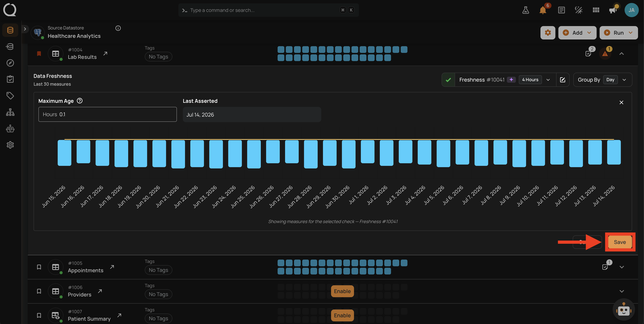This screenshot has height=324, width=644.
Task: Click the megaphone announcements icon
Action: pyautogui.click(x=613, y=10)
